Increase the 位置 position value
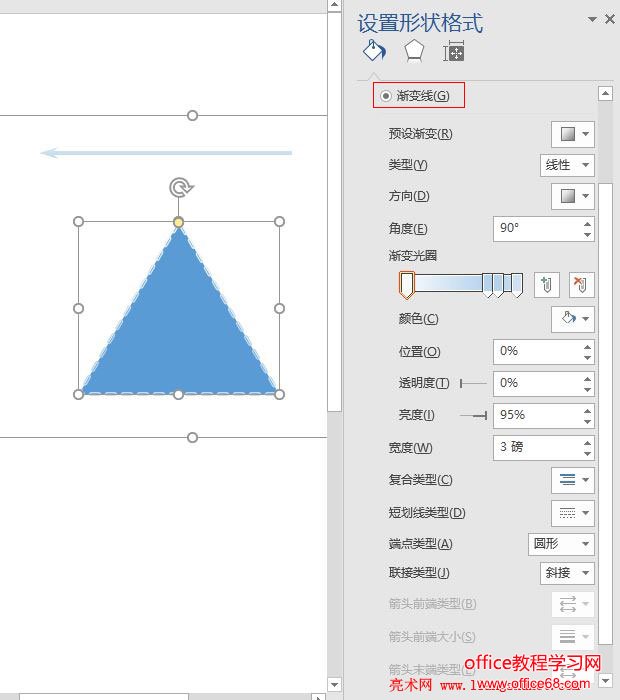Viewport: 620px width, 700px height. tap(587, 347)
